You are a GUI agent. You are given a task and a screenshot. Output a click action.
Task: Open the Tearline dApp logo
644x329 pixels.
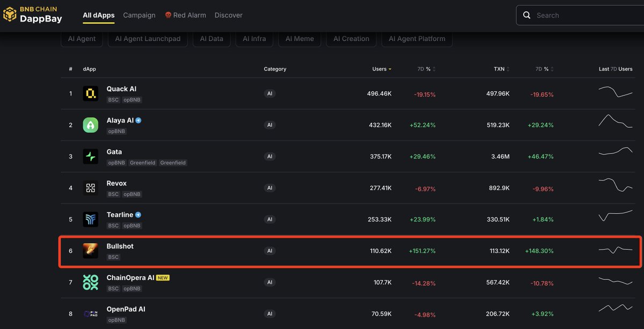pos(90,220)
